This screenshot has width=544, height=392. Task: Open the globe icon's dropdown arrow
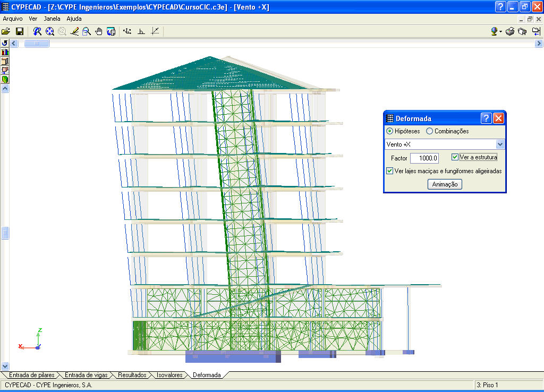point(500,32)
